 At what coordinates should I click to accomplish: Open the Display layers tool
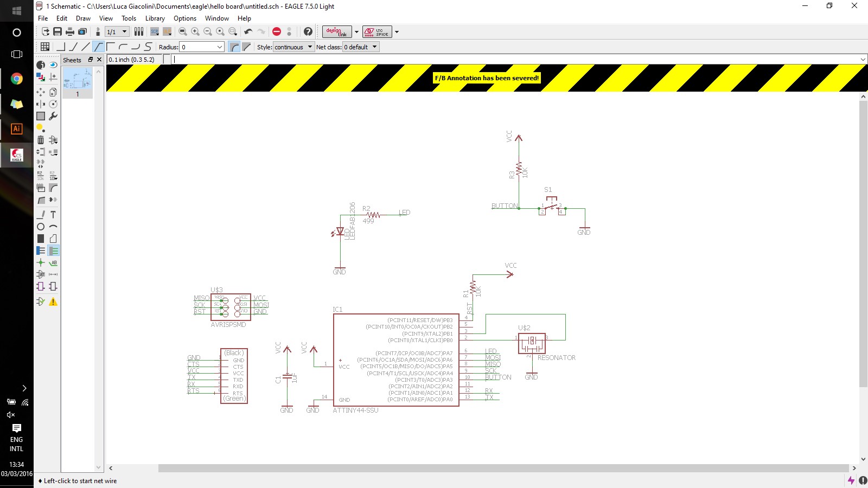coord(41,77)
